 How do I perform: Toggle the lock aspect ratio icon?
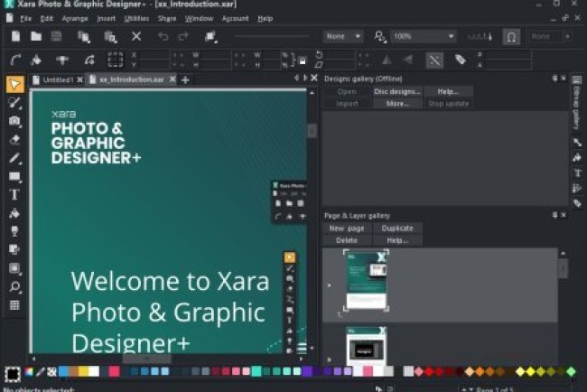pos(303,61)
